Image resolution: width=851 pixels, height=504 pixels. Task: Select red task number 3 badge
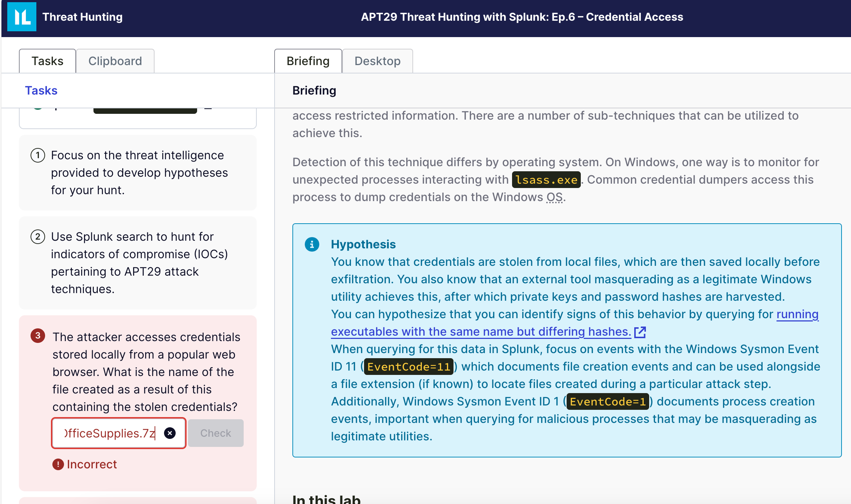(x=38, y=336)
